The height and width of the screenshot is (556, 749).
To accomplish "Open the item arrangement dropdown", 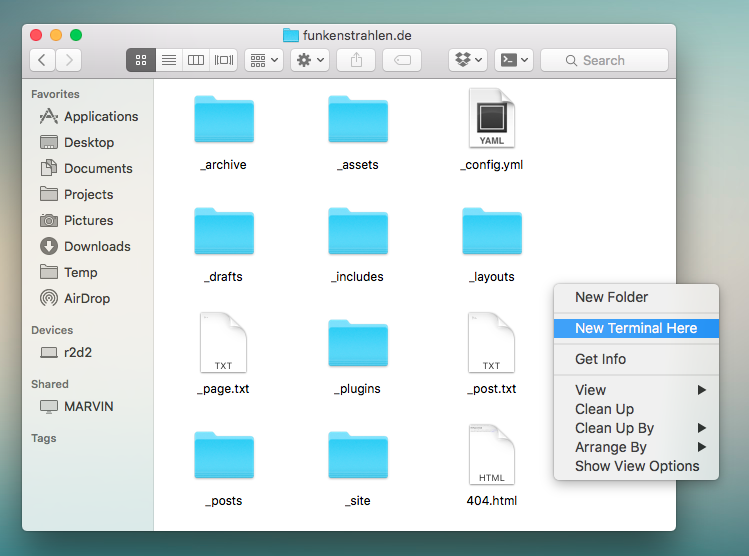I will (x=264, y=60).
